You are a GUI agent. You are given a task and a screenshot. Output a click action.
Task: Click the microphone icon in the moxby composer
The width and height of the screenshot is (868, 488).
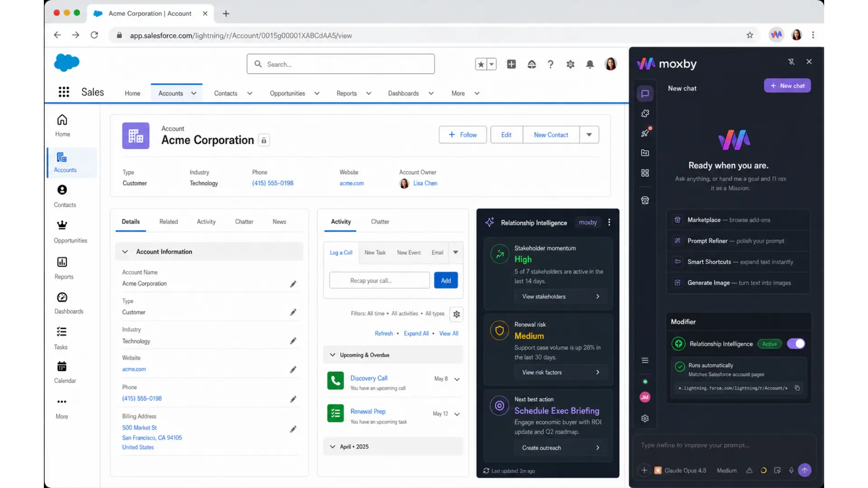[x=791, y=470]
